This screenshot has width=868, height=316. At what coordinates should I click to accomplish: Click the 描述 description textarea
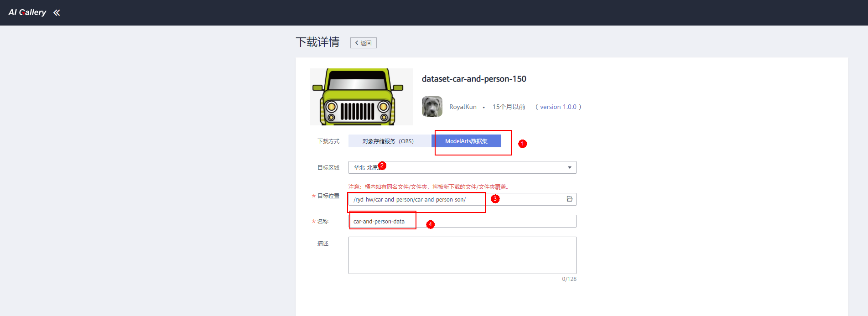click(463, 255)
